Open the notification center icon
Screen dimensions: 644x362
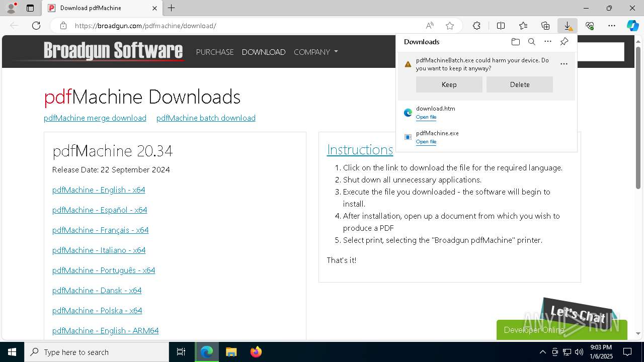pos(627,352)
